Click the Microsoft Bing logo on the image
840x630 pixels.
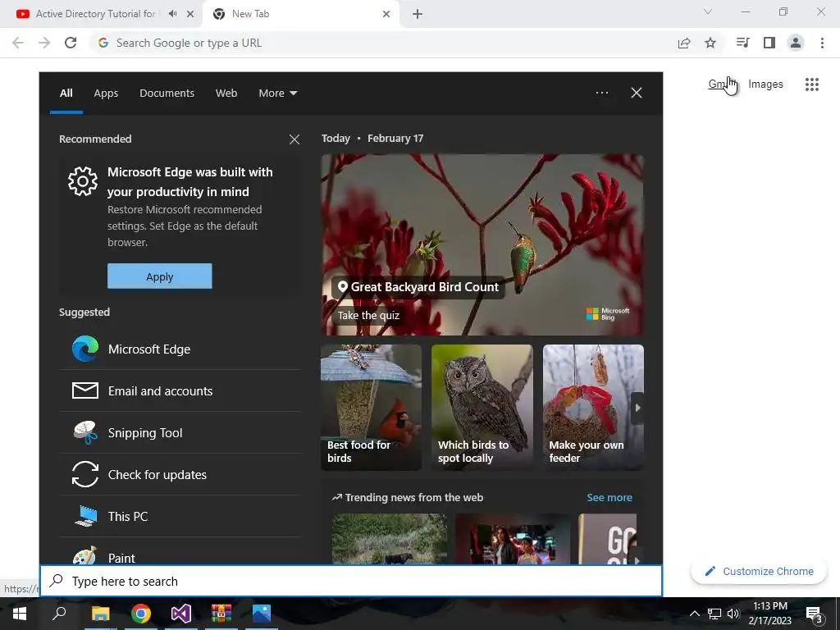(608, 314)
